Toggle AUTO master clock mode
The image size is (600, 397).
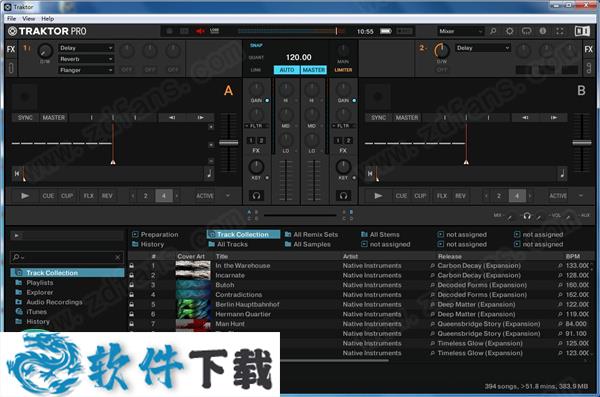287,70
